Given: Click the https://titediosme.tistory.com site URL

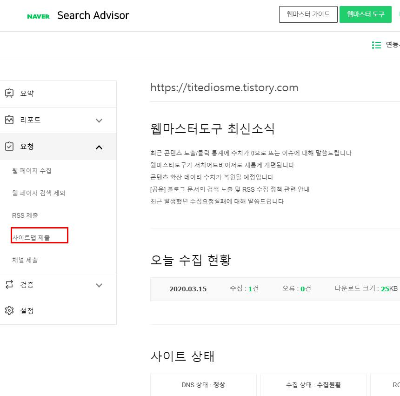Looking at the screenshot, I should [x=224, y=88].
